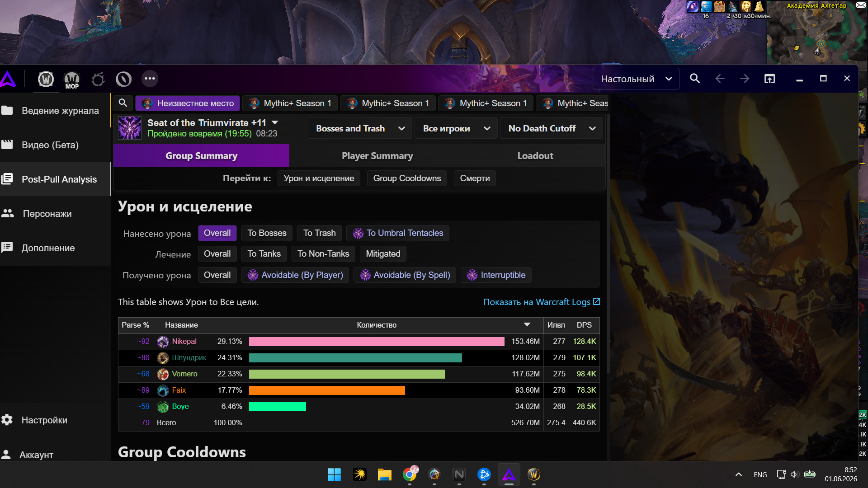Click player name Nikepal
This screenshot has height=488, width=868.
184,342
